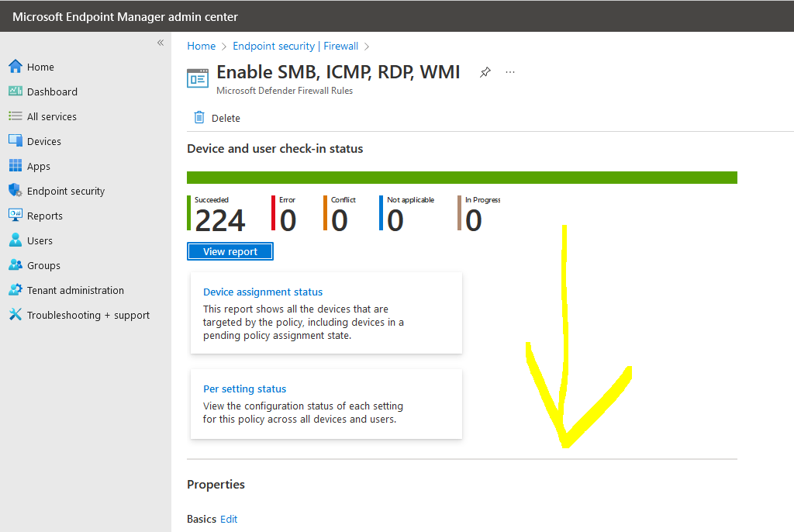Open Home from sidebar menu

coord(40,67)
